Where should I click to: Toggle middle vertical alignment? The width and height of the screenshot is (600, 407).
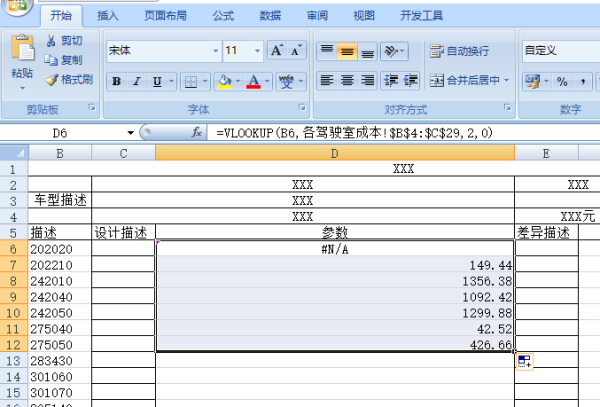pos(347,51)
